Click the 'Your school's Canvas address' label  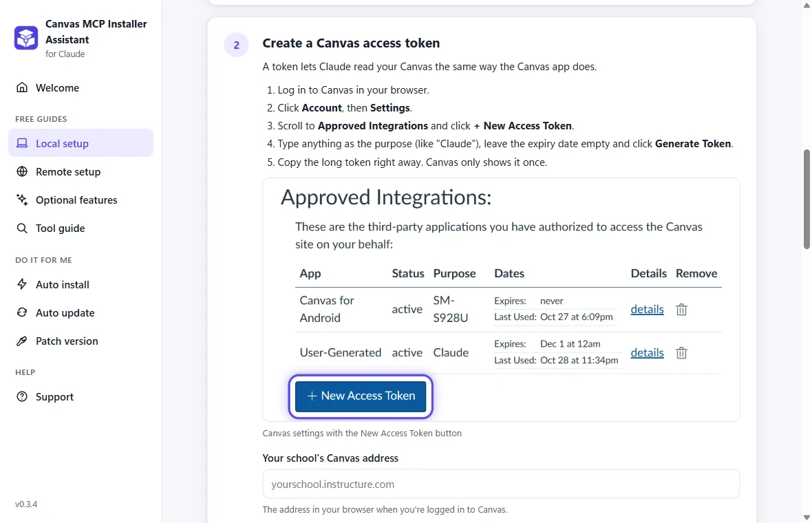point(330,458)
